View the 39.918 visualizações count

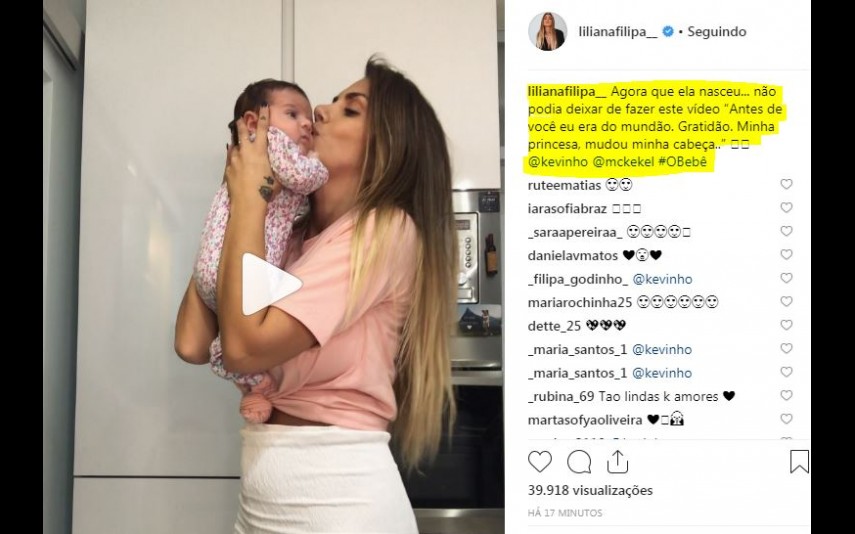click(x=590, y=490)
